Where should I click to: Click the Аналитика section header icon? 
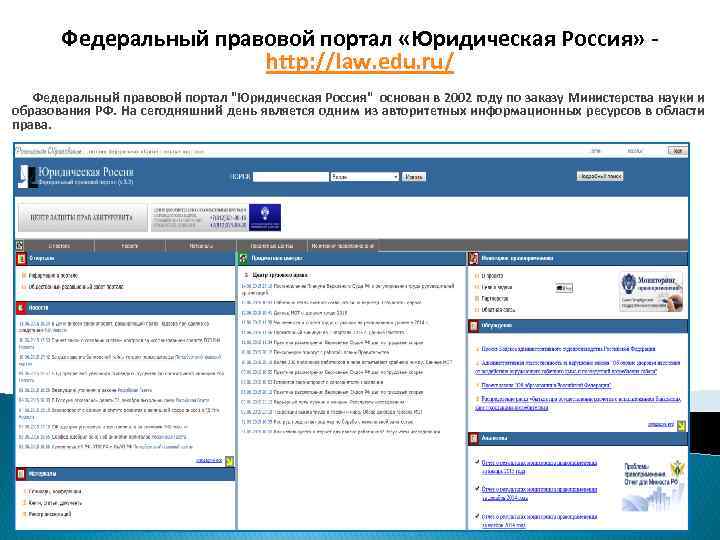pos(473,439)
